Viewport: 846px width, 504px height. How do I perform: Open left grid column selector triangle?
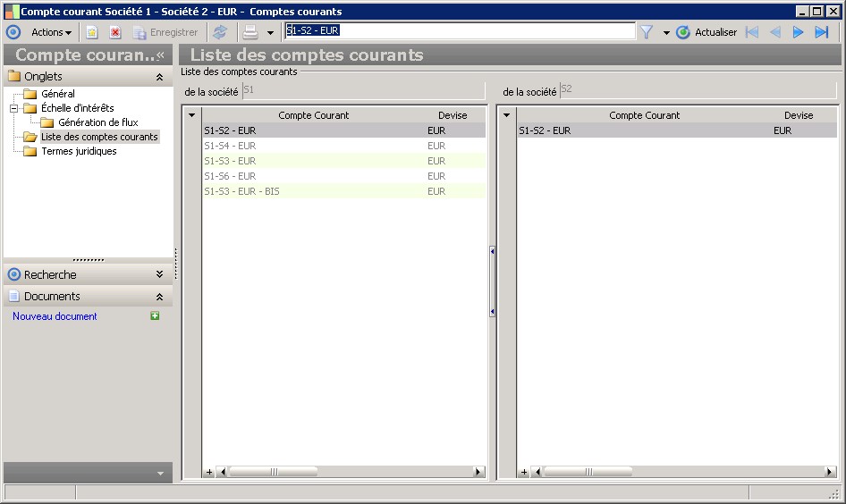click(x=192, y=114)
